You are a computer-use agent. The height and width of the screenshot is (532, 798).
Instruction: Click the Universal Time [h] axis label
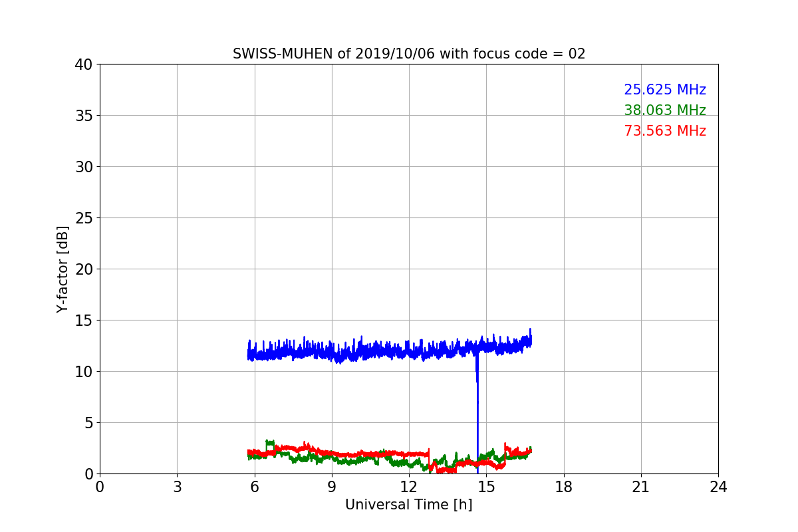[x=408, y=505]
